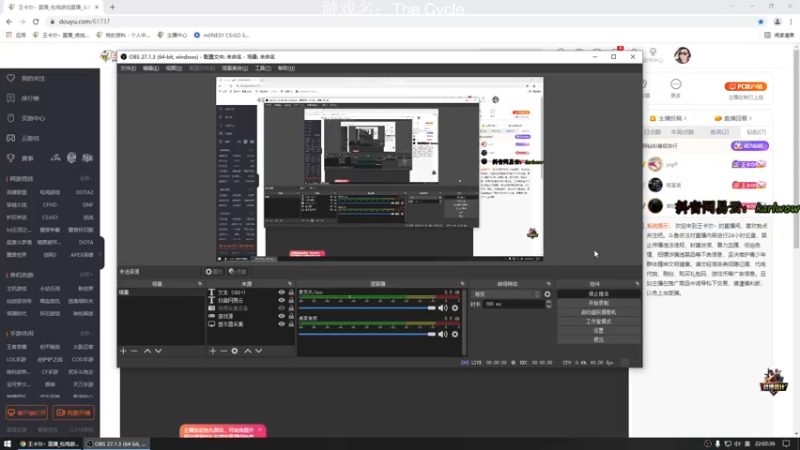
Task: Click the bookmark star in the address bar
Action: tap(761, 21)
